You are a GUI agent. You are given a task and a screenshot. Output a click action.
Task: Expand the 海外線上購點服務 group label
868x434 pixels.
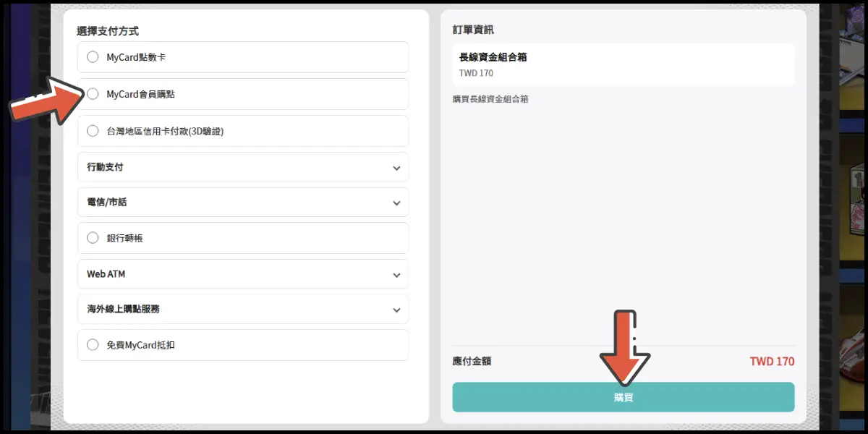124,309
